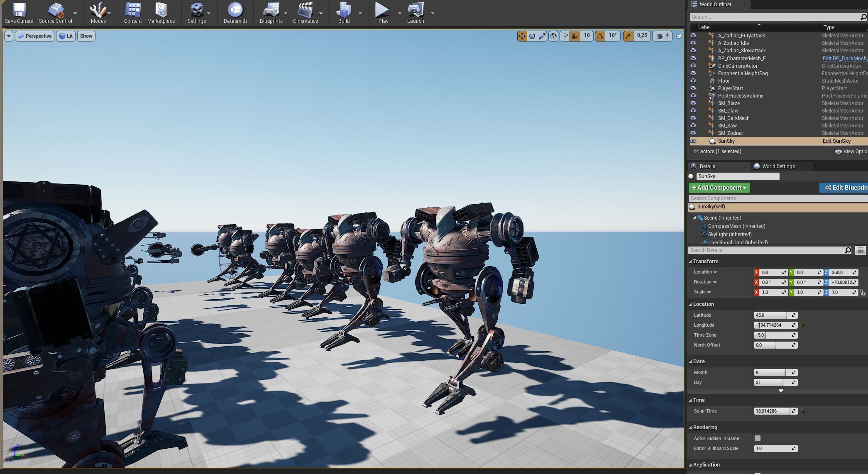Enable Actor Hidden In Game checkbox
The width and height of the screenshot is (868, 474).
(x=758, y=438)
